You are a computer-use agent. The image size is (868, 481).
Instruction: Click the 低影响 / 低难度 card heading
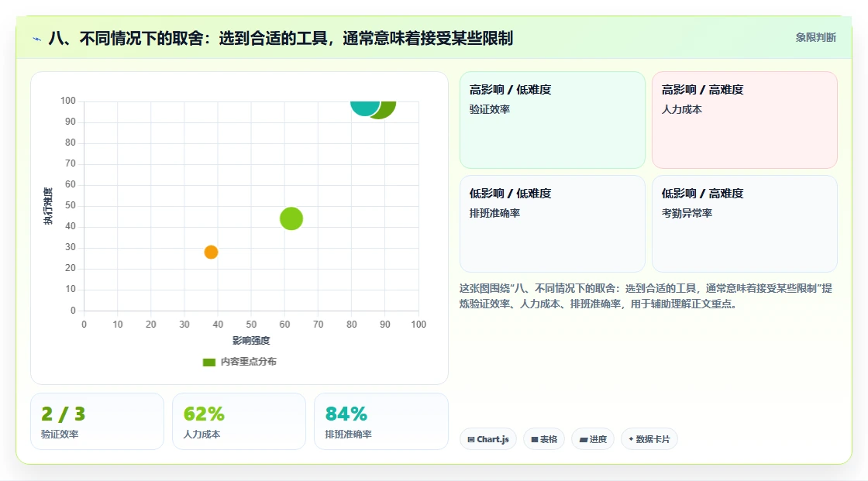[x=510, y=193]
